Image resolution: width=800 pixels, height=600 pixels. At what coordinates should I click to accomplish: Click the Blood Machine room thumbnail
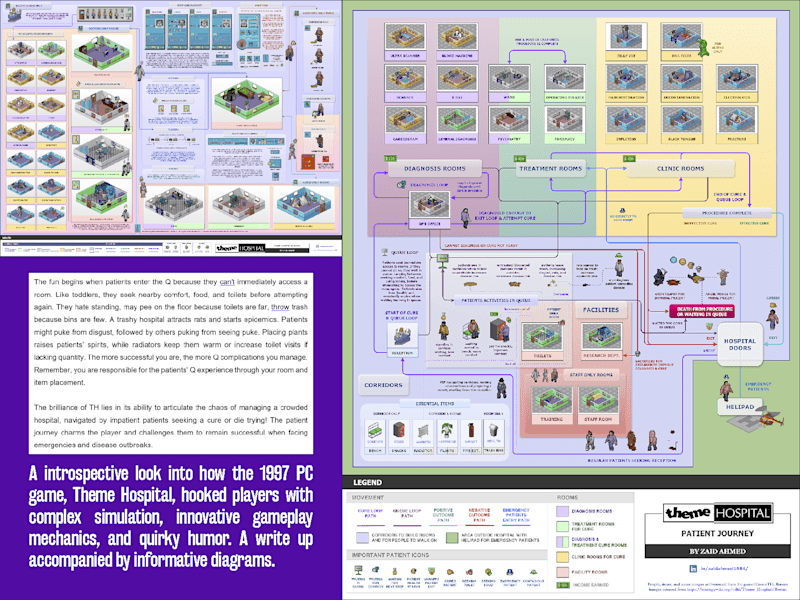457,36
